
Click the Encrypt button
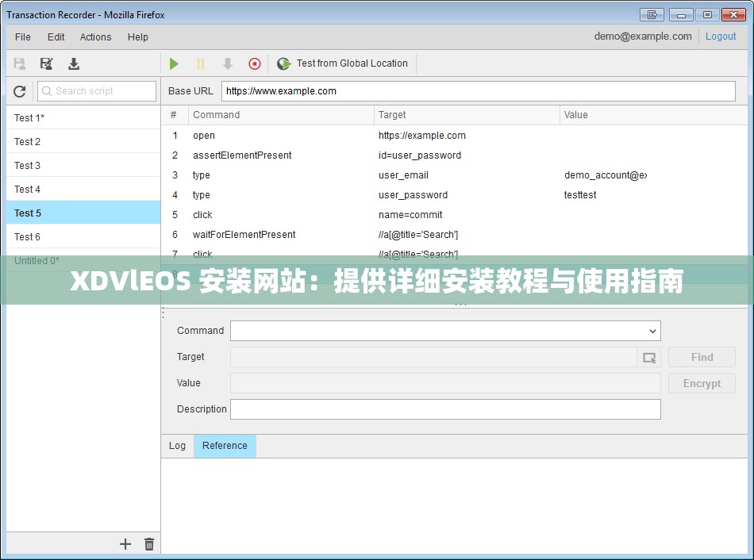[x=701, y=383]
